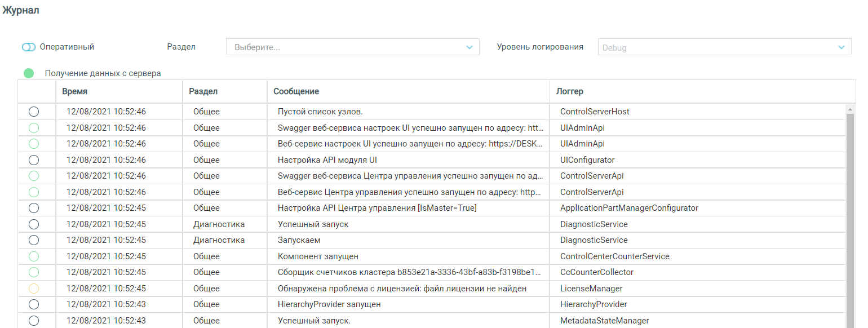Expand the Уровень логирования Debug dropdown
Viewport: 868px width, 328px height.
pyautogui.click(x=724, y=47)
